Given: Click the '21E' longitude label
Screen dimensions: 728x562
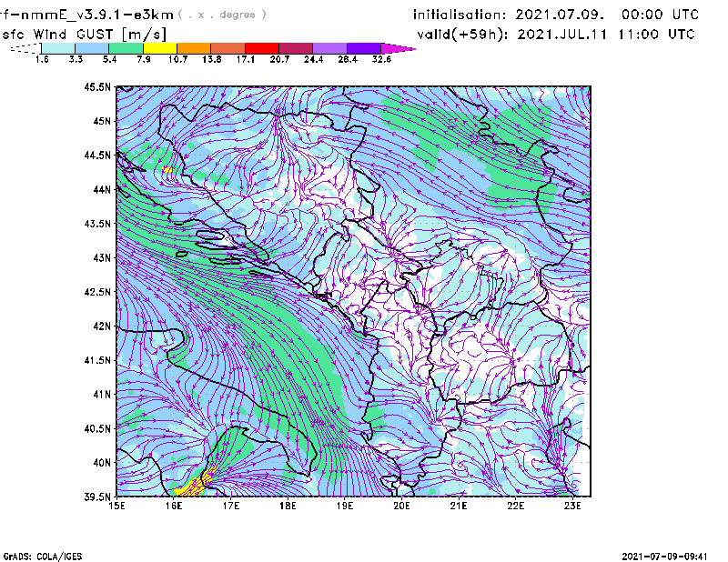Looking at the screenshot, I should pos(459,506).
